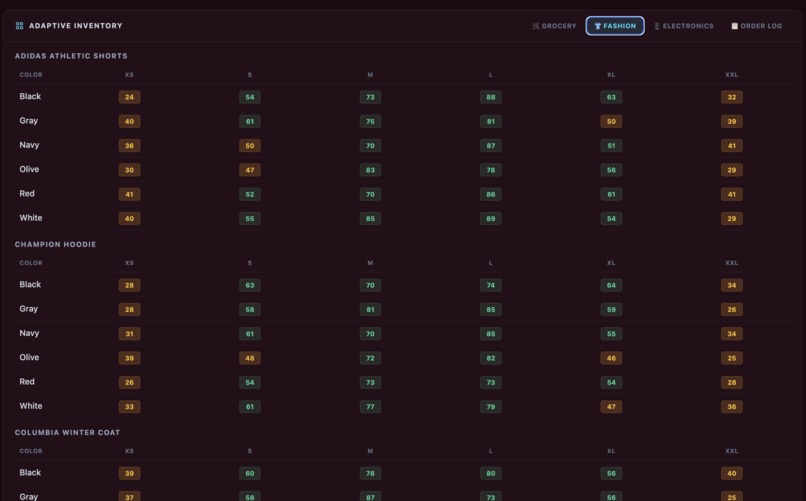Select Champion Hoodie Navy L stock 85
Screen dimensions: 806x501
490,333
